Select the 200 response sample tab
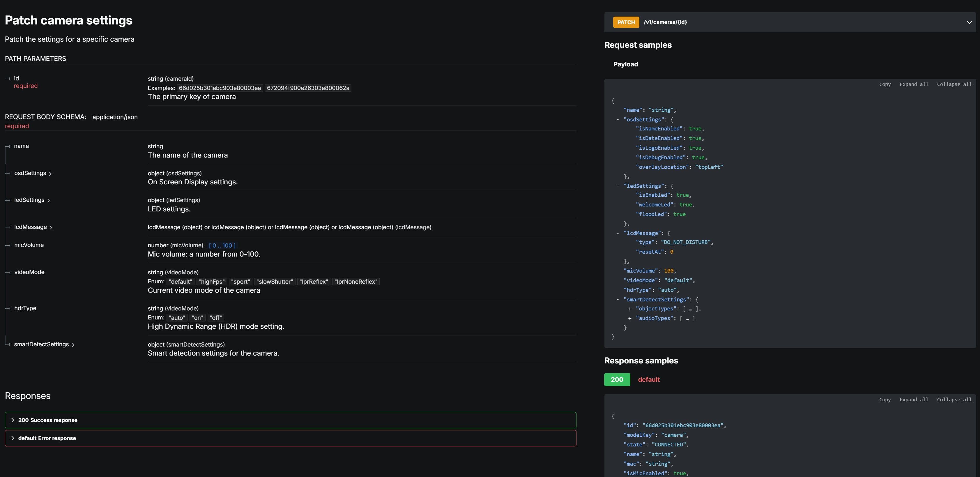Screen dimensions: 980x477 pyautogui.click(x=617, y=380)
